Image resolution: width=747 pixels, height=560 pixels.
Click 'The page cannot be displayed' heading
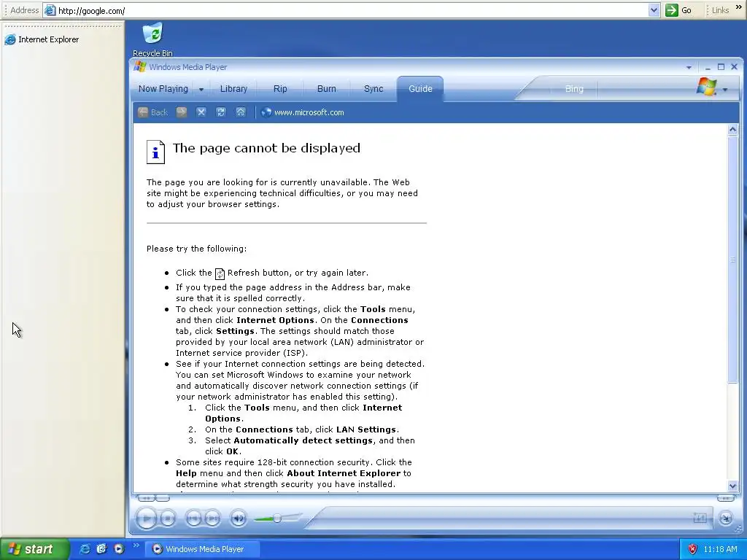tap(266, 148)
